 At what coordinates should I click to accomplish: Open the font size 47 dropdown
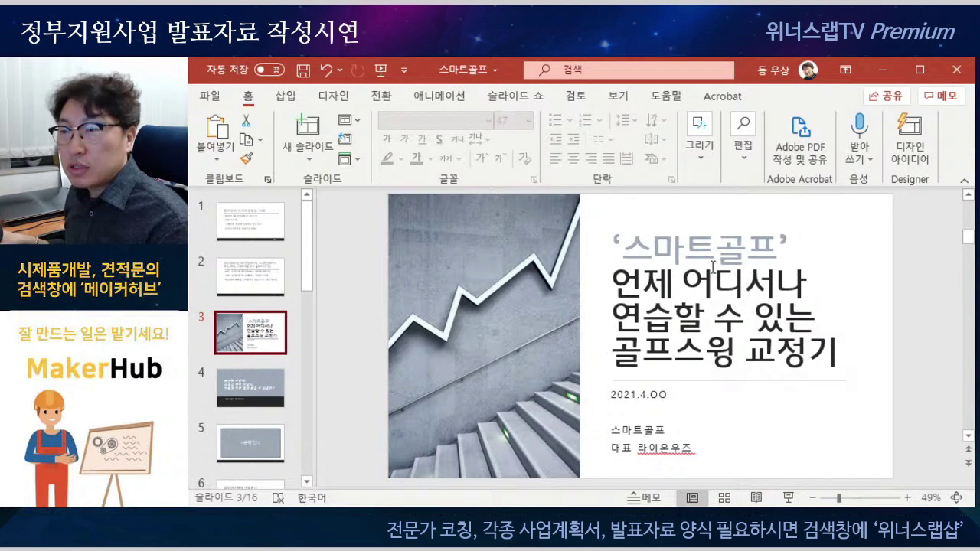pos(528,121)
